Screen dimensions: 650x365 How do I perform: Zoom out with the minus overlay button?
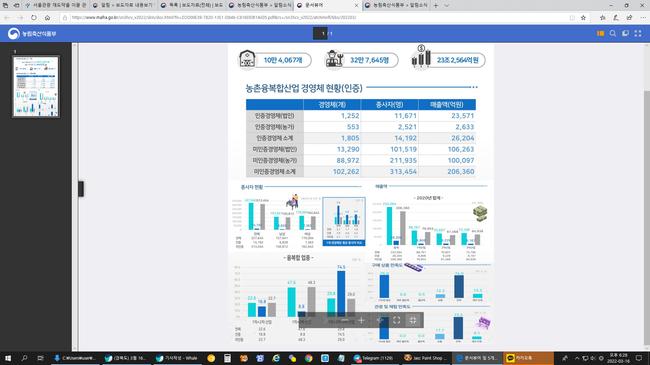click(x=344, y=320)
